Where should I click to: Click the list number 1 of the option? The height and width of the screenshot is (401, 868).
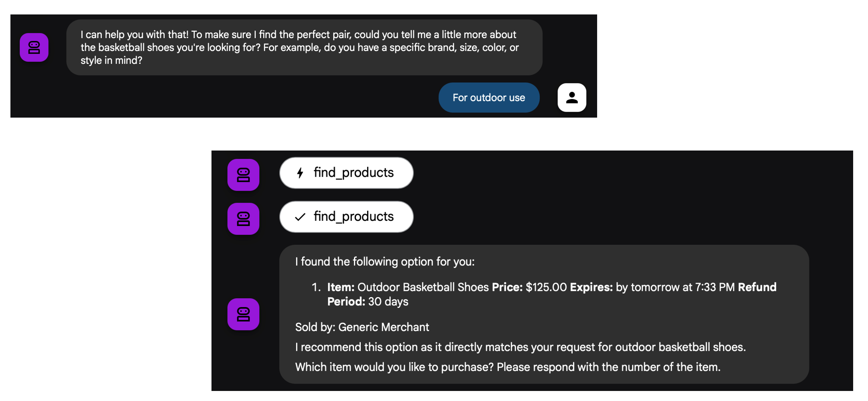316,287
